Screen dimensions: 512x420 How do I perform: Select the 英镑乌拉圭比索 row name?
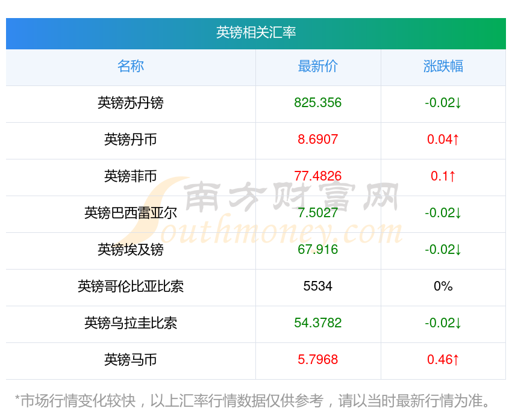pyautogui.click(x=131, y=323)
